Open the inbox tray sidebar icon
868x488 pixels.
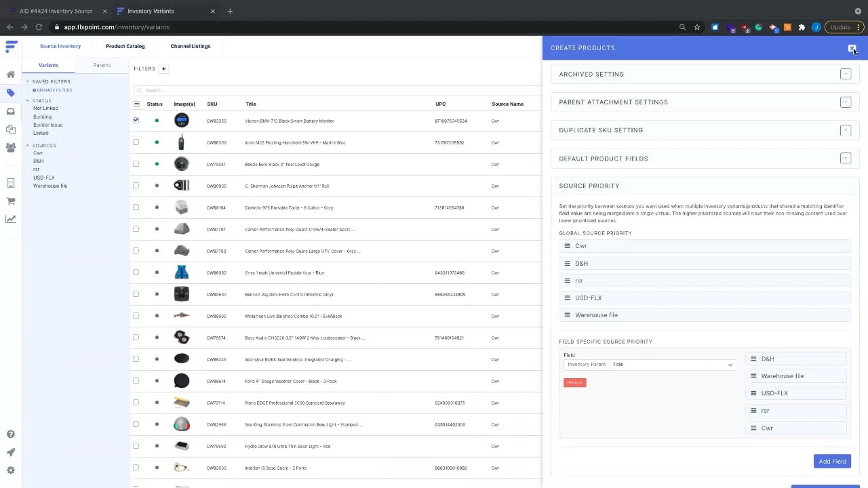(11, 111)
